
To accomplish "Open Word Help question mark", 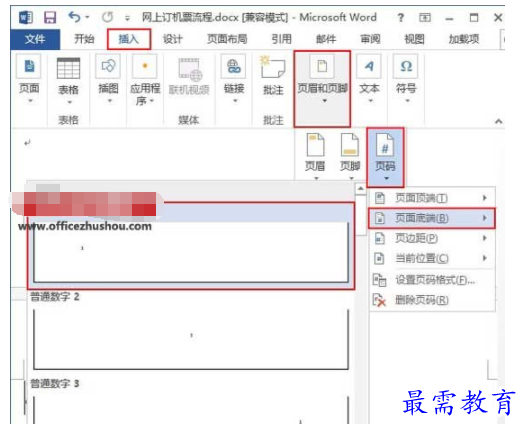I will 400,17.
